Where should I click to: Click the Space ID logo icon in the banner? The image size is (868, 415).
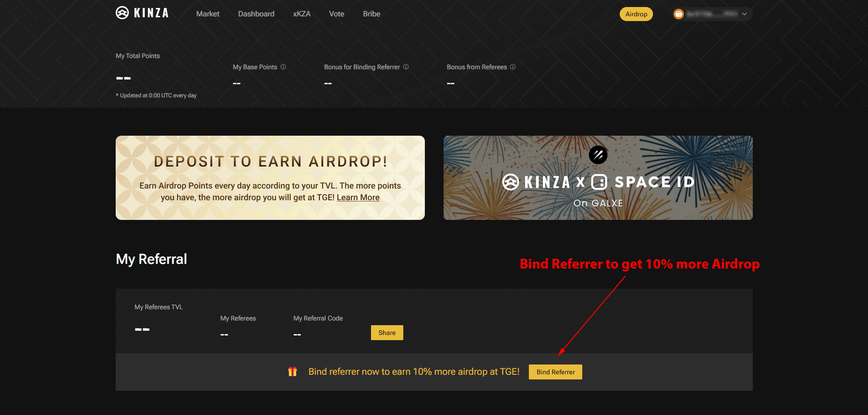point(599,182)
